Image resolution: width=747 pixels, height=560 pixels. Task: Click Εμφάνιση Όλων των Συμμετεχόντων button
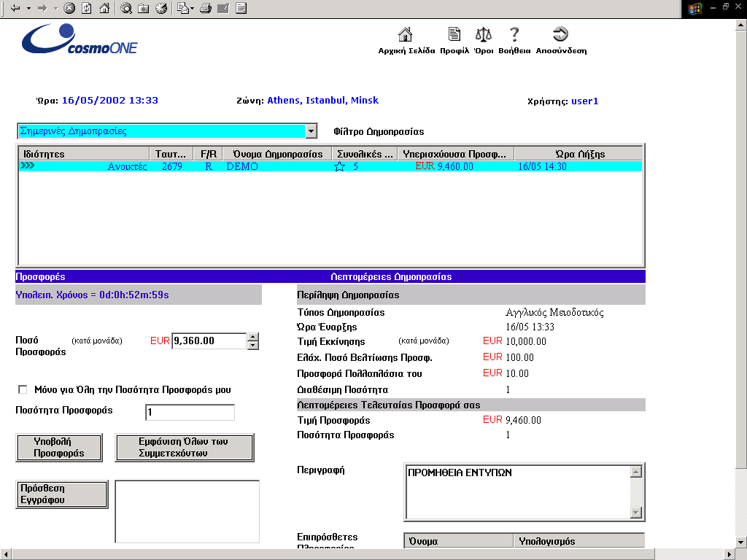[x=185, y=447]
